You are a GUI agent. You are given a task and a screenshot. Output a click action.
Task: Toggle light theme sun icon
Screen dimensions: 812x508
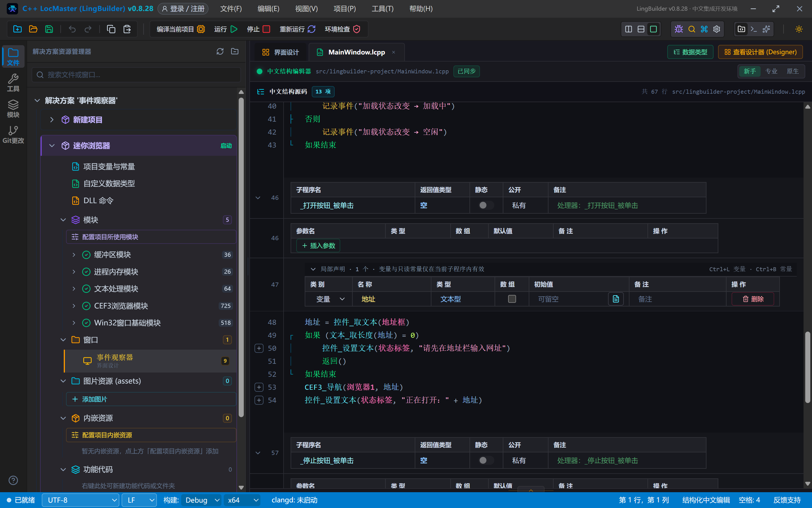(799, 29)
